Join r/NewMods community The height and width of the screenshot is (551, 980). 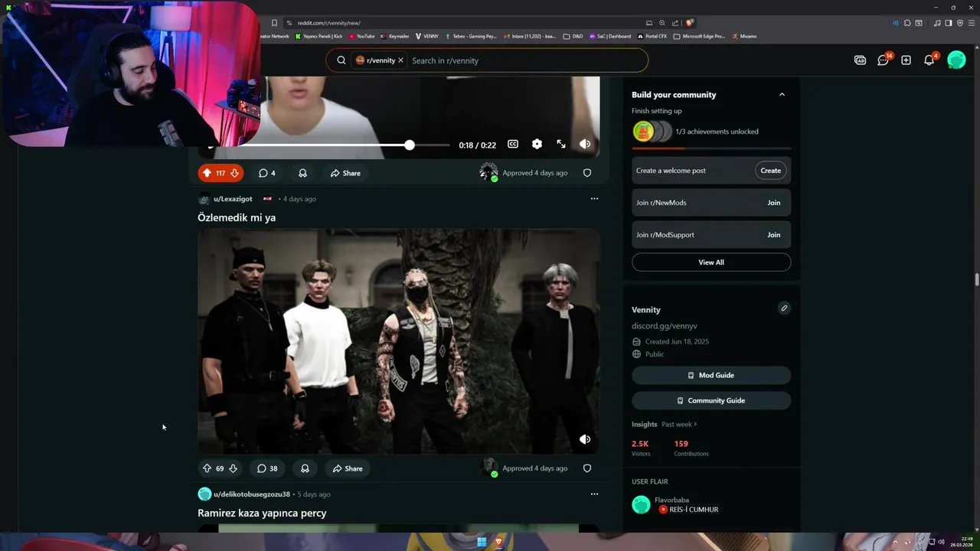(773, 203)
